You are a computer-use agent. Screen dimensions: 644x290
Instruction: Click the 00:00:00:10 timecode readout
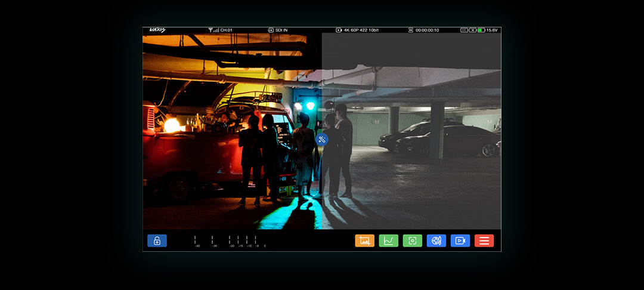click(x=427, y=30)
